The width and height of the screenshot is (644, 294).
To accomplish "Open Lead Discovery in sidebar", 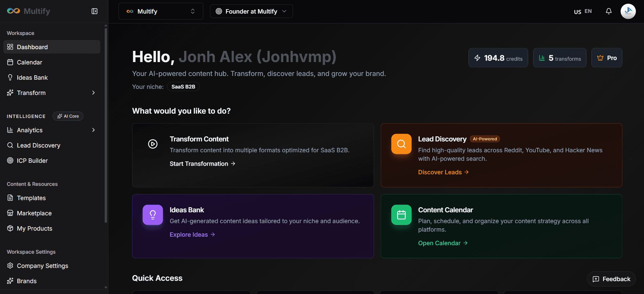I will coord(52,145).
